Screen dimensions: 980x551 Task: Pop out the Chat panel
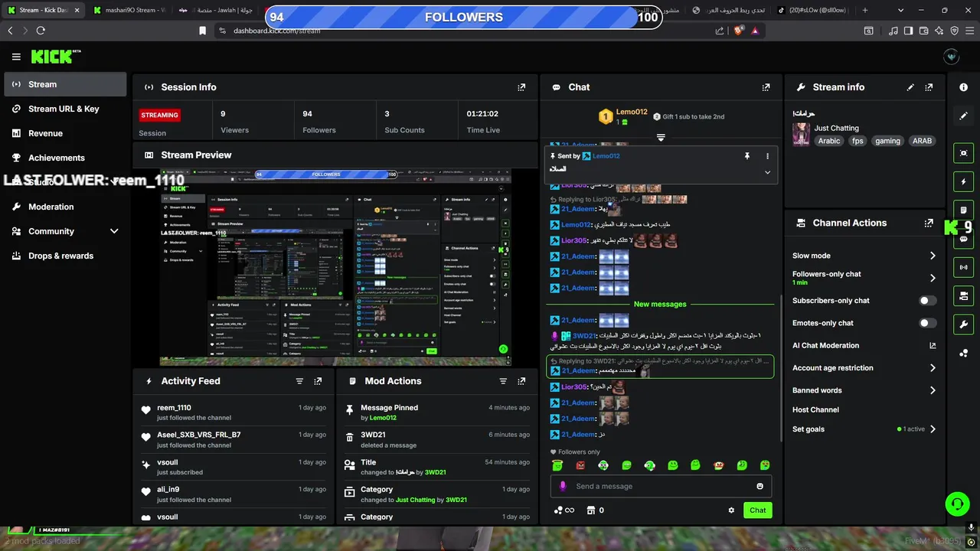766,87
